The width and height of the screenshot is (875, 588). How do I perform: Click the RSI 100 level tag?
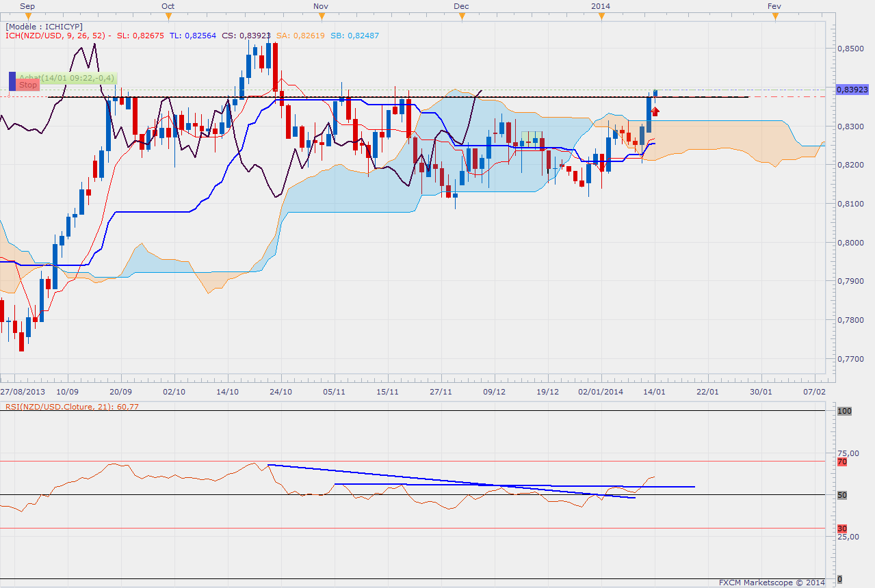[x=844, y=411]
